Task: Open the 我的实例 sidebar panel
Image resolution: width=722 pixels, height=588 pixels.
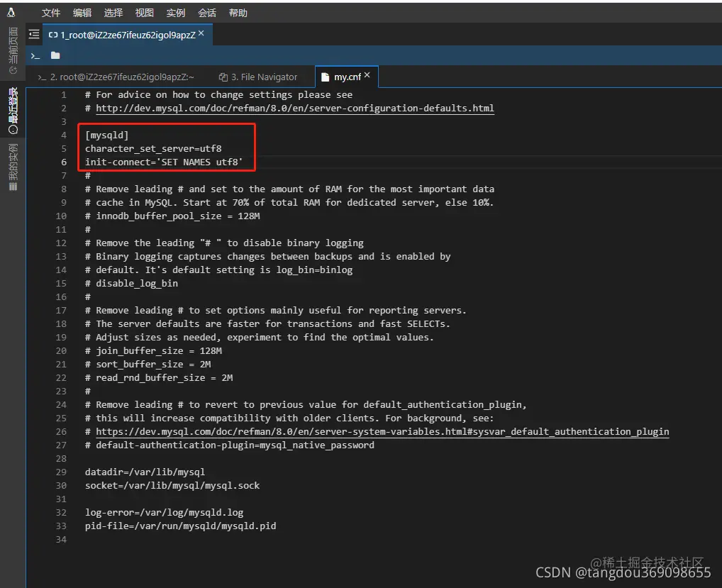Action: (13, 167)
